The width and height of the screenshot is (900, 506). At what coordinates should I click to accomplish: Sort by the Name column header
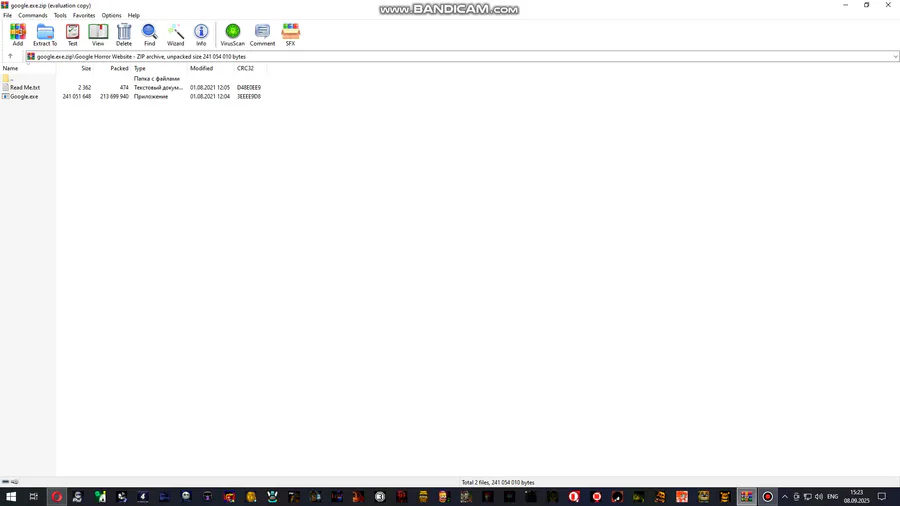pyautogui.click(x=28, y=68)
